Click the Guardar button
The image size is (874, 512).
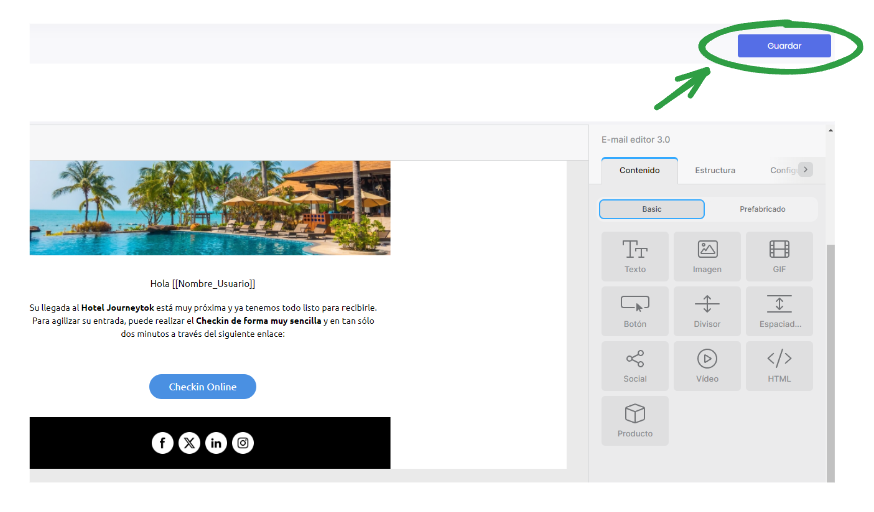pyautogui.click(x=784, y=46)
